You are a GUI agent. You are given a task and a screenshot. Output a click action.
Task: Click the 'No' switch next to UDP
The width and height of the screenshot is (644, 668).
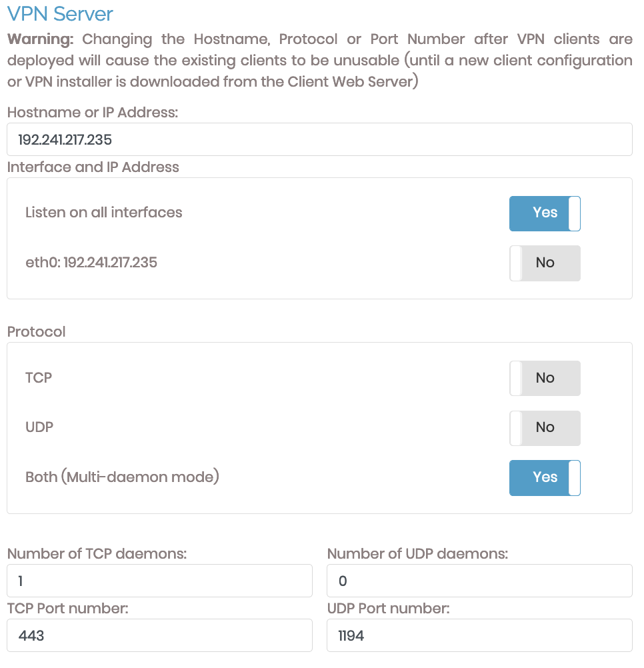tap(545, 427)
